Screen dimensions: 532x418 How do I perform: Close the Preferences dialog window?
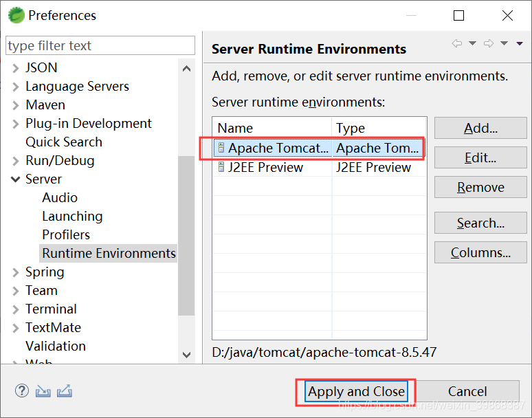coord(507,15)
